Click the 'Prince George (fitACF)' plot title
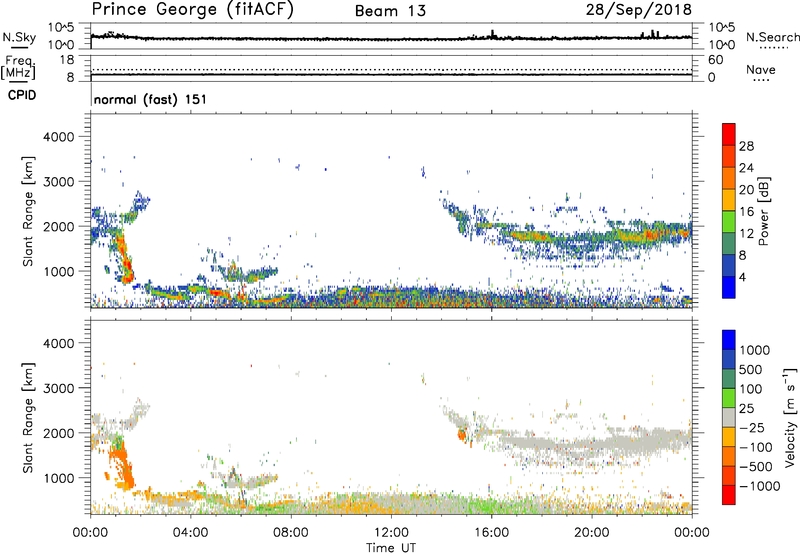800x554 pixels. (x=192, y=9)
